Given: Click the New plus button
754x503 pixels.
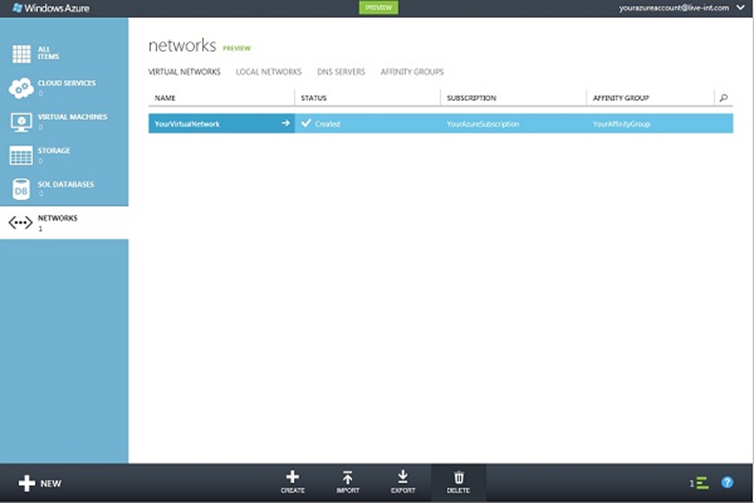Looking at the screenshot, I should click(x=40, y=483).
